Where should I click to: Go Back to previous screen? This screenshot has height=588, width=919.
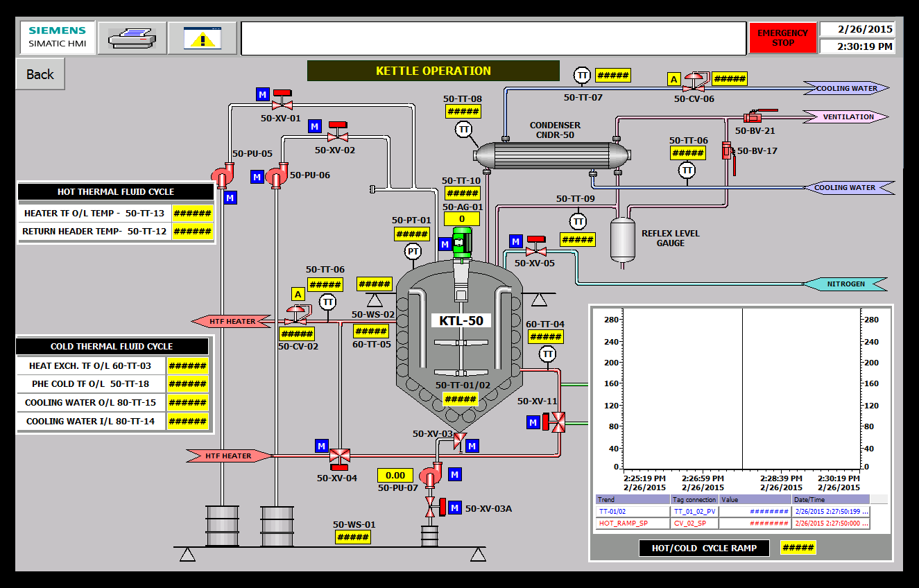[40, 74]
